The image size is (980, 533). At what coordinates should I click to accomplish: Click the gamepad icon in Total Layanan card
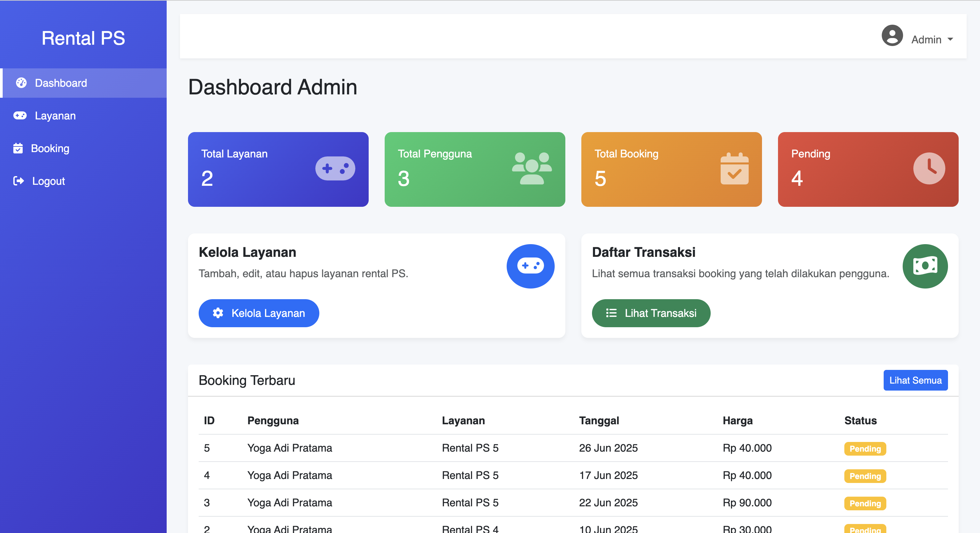(335, 168)
